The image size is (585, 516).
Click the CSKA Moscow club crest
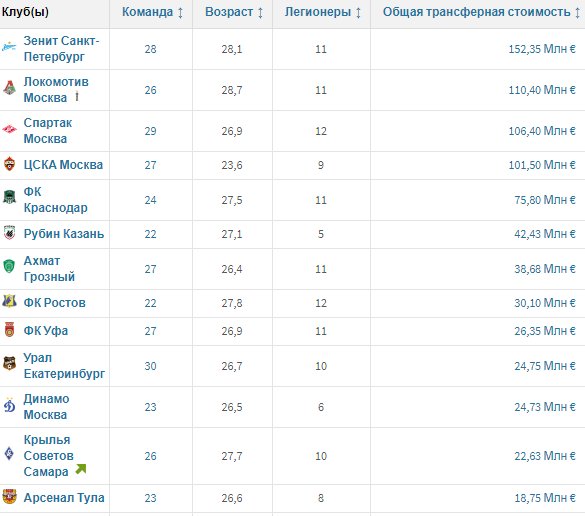[x=9, y=164]
